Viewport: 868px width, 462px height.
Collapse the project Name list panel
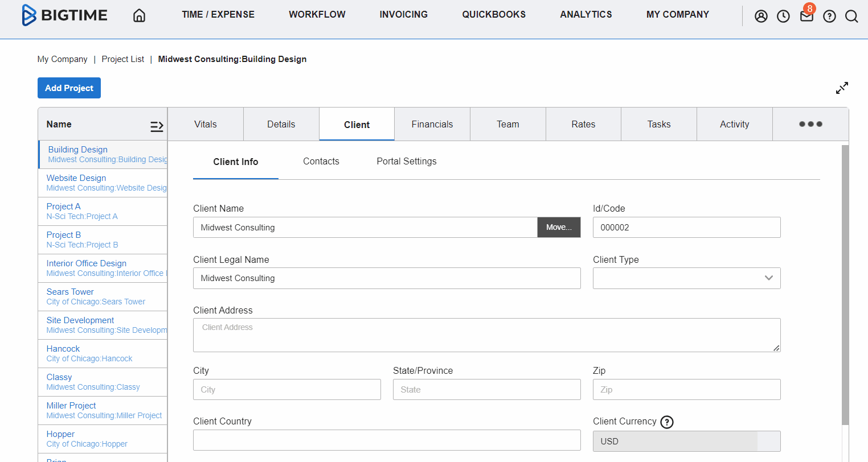[157, 126]
